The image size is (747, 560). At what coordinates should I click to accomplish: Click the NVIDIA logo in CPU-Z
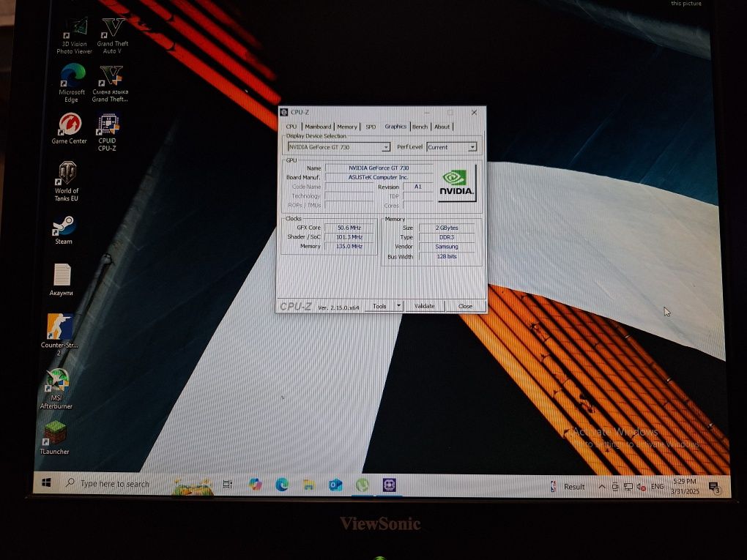coord(457,183)
